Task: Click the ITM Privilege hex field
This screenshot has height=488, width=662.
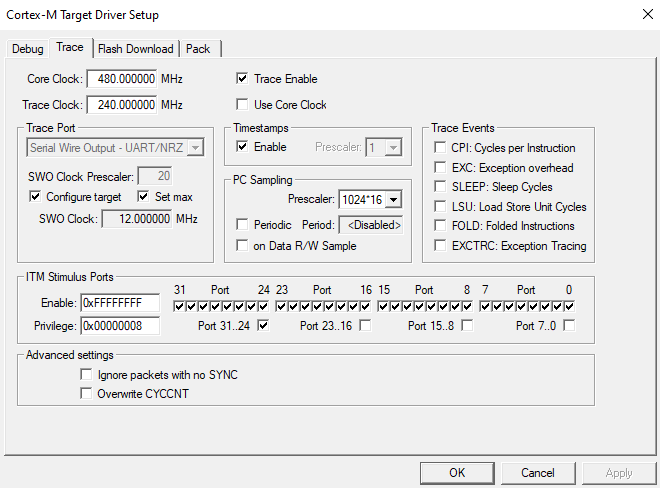Action: (120, 326)
